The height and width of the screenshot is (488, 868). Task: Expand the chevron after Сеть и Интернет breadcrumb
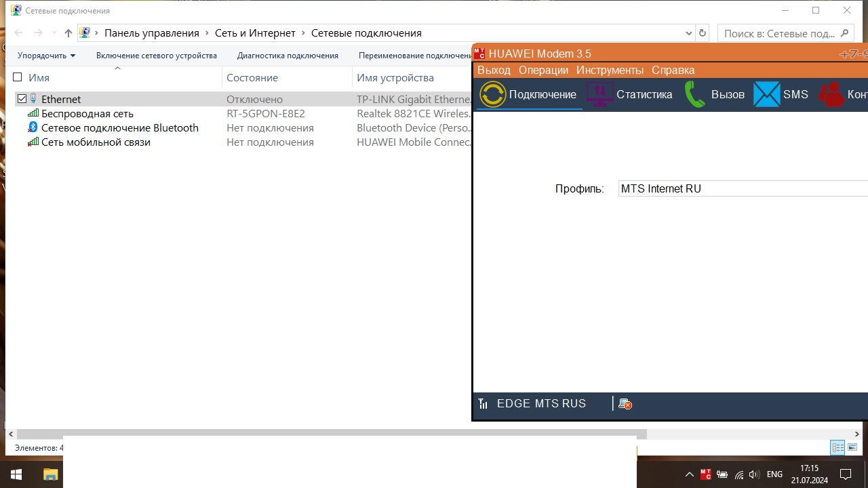303,33
